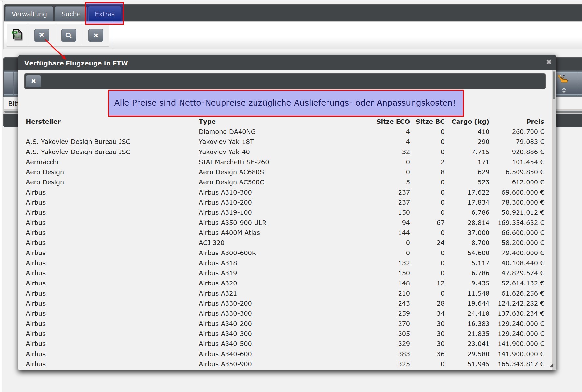Click the blue Netto-Neupreise notice banner
Image resolution: width=582 pixels, height=392 pixels.
(x=285, y=103)
